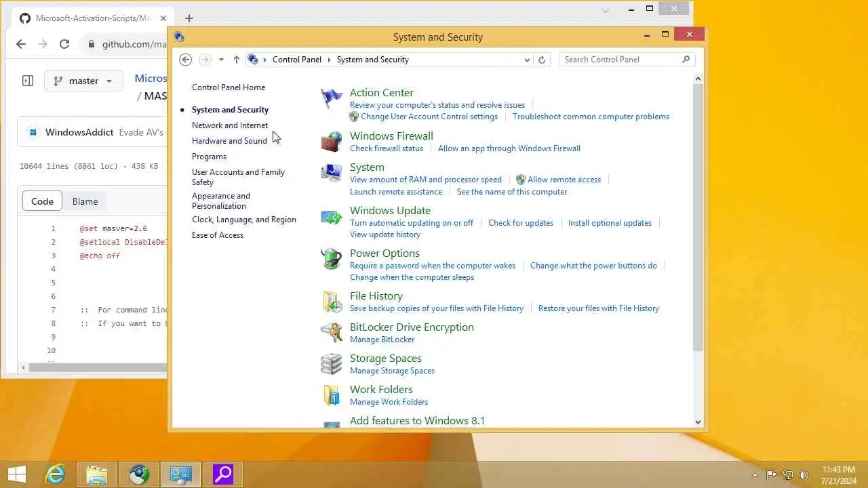
Task: Open Clock, Language, and Region category
Action: point(244,220)
